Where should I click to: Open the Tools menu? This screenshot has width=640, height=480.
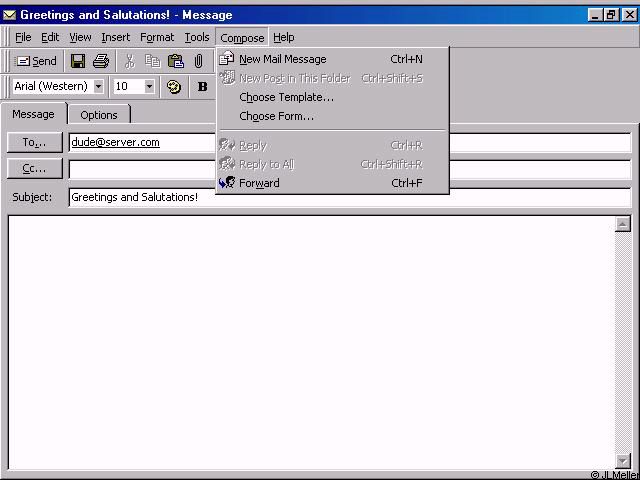[x=197, y=38]
